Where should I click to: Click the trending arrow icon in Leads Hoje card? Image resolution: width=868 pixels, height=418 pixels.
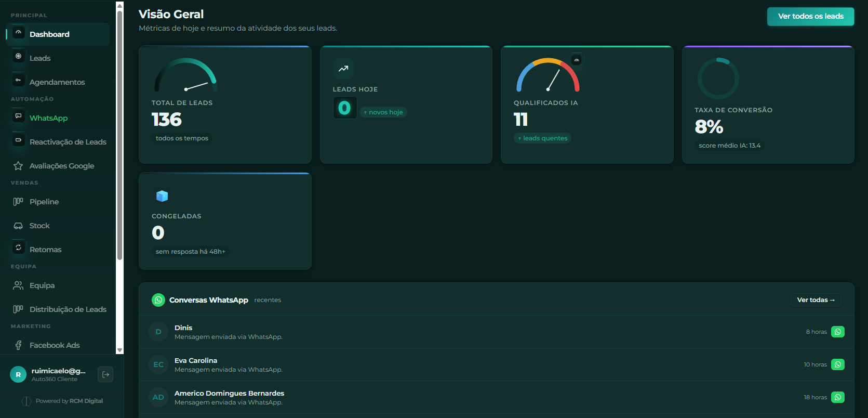pos(343,69)
